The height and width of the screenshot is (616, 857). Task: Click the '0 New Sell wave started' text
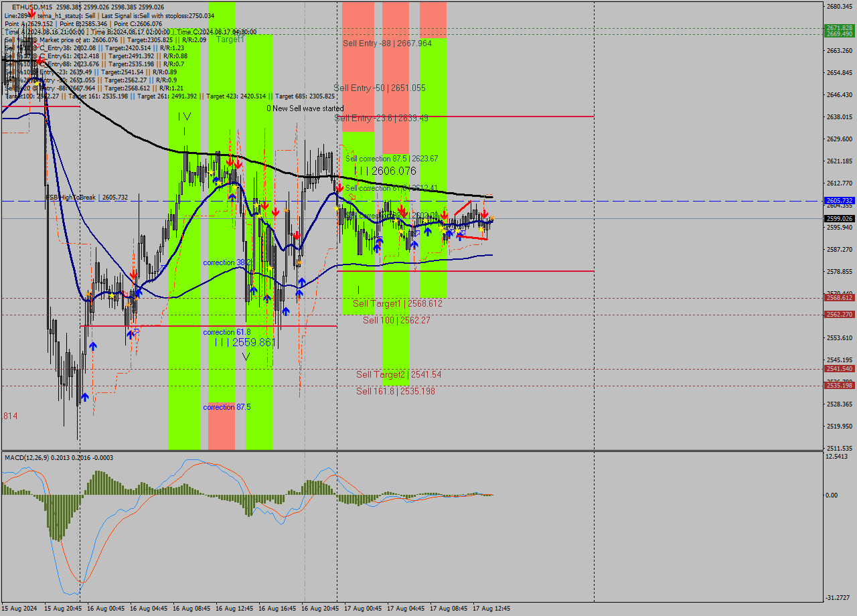click(x=305, y=108)
